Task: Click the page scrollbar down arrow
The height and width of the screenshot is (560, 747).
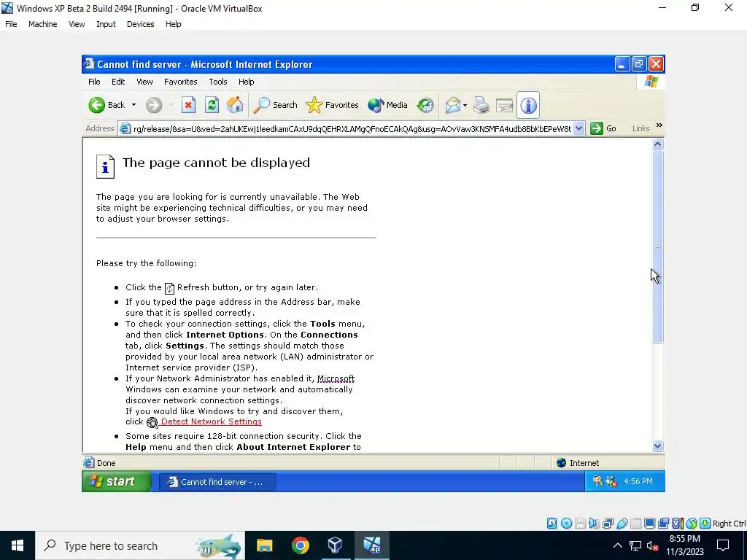Action: (x=657, y=446)
